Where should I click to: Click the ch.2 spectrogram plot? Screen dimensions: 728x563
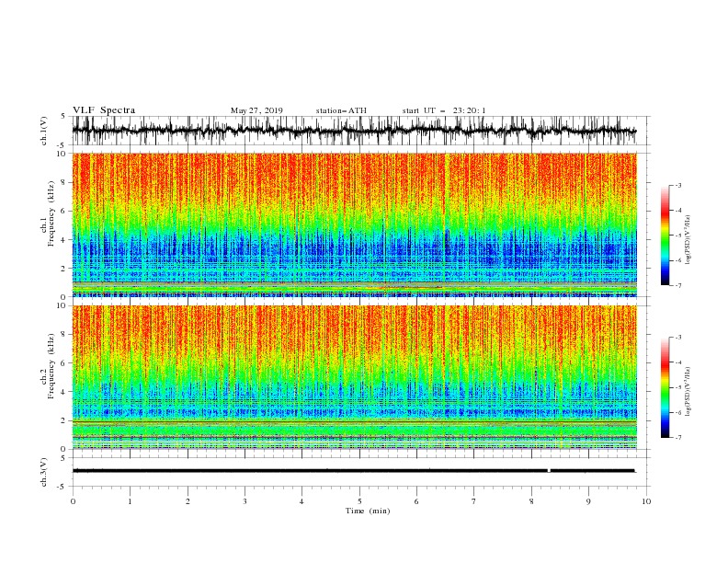pos(354,377)
